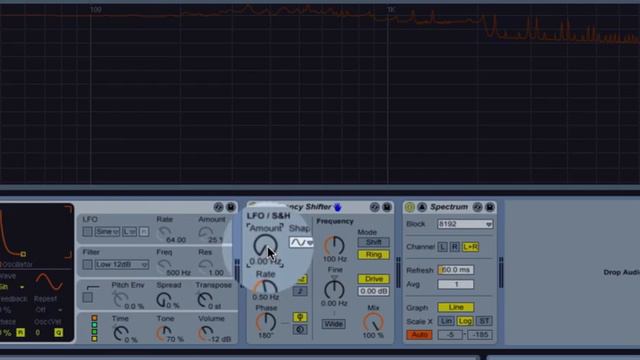
Task: Toggle the Drive button
Action: (373, 279)
